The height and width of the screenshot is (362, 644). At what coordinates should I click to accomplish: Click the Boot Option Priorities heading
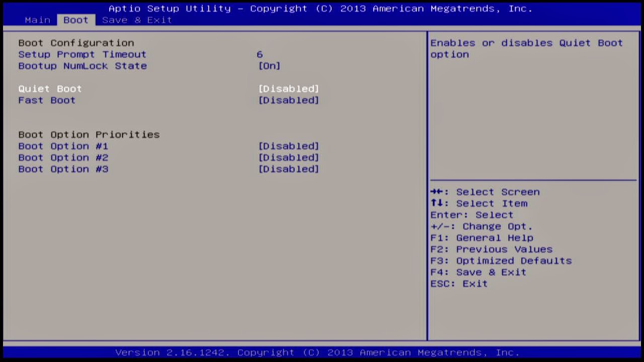pyautogui.click(x=89, y=134)
